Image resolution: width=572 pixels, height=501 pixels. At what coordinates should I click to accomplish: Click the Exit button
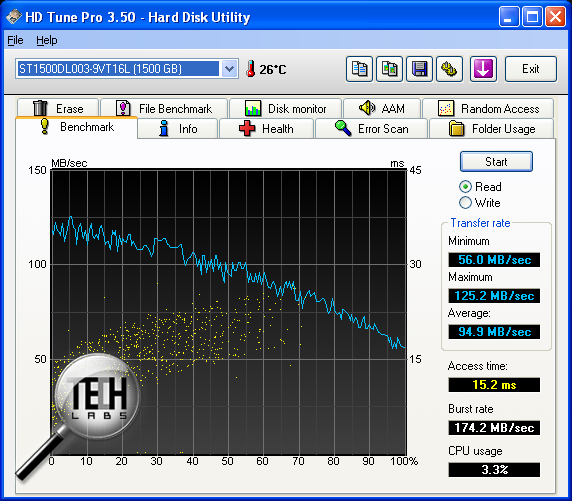(x=531, y=69)
